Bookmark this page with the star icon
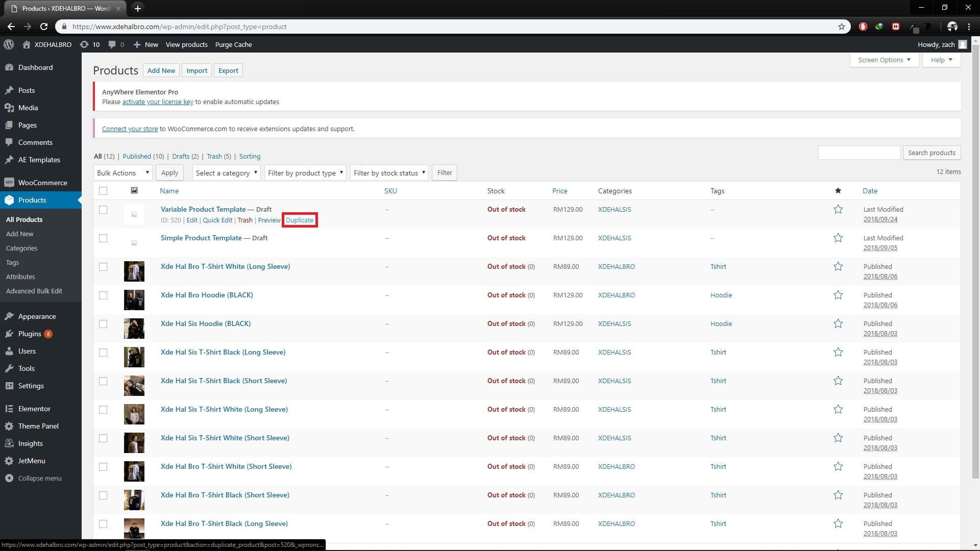The width and height of the screenshot is (980, 551). click(842, 27)
